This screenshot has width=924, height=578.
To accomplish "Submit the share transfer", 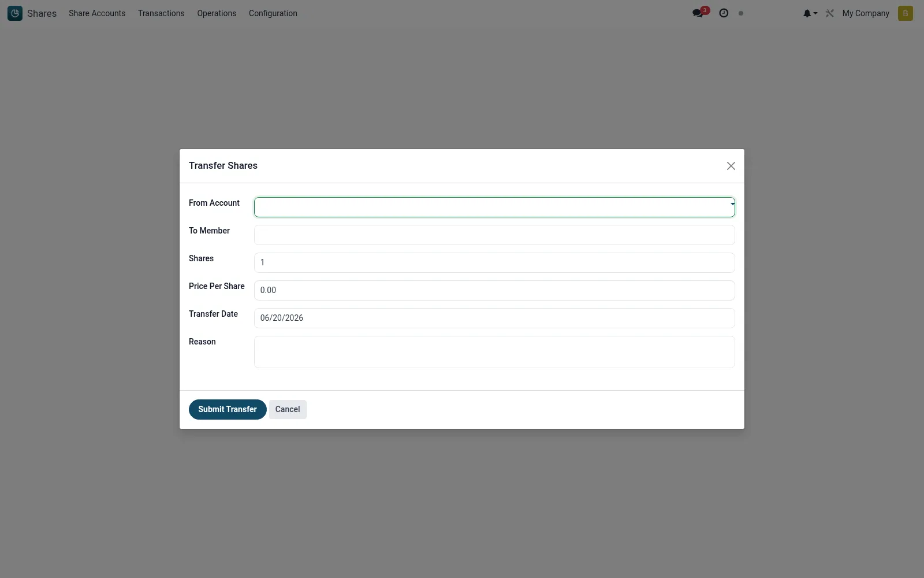I will click(228, 409).
